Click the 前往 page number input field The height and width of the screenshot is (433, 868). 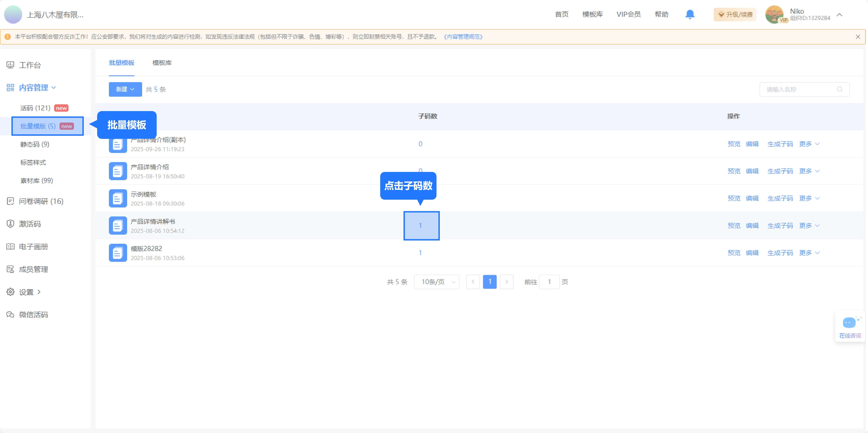(x=549, y=282)
